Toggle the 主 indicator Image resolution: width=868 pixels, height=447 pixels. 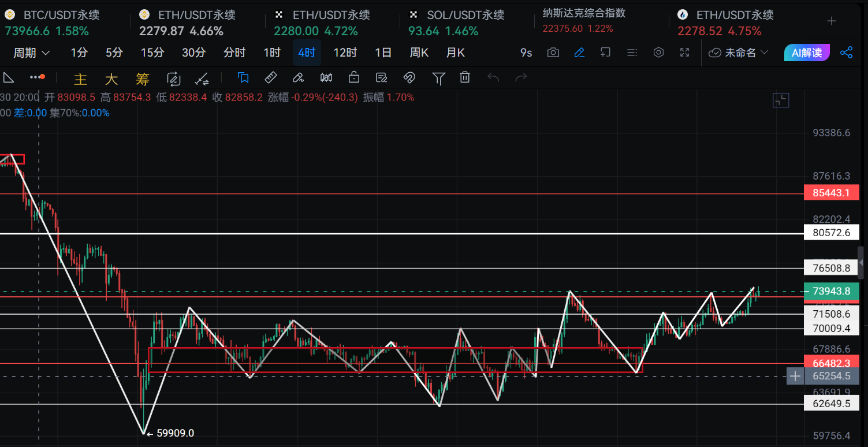coord(81,78)
